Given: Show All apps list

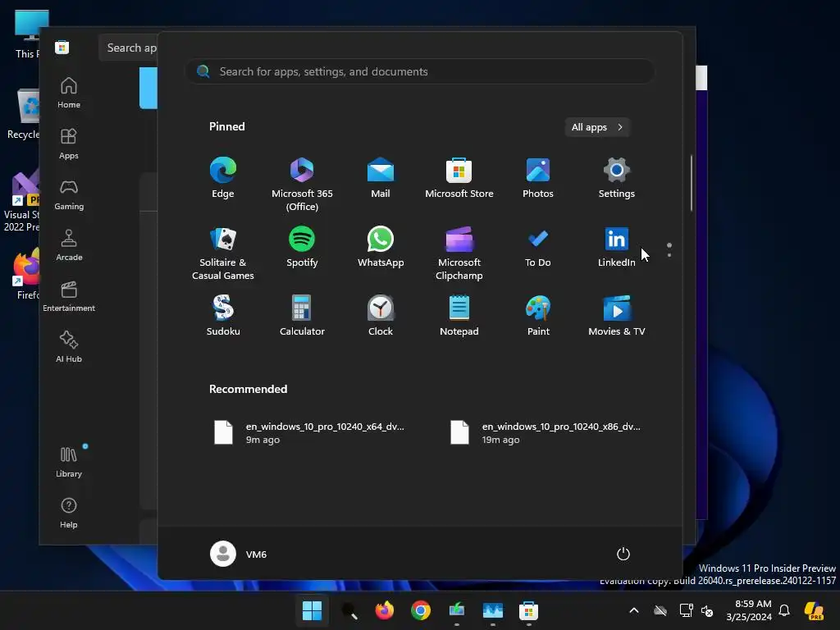Looking at the screenshot, I should (597, 127).
